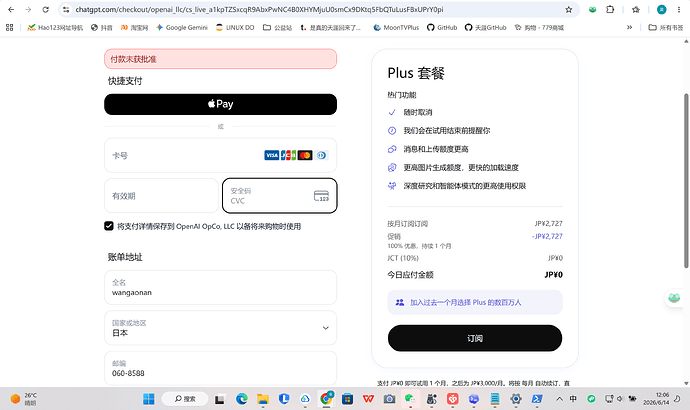Click the 加入过去一个月选择 Plus 的数百万人 banner

tap(475, 302)
